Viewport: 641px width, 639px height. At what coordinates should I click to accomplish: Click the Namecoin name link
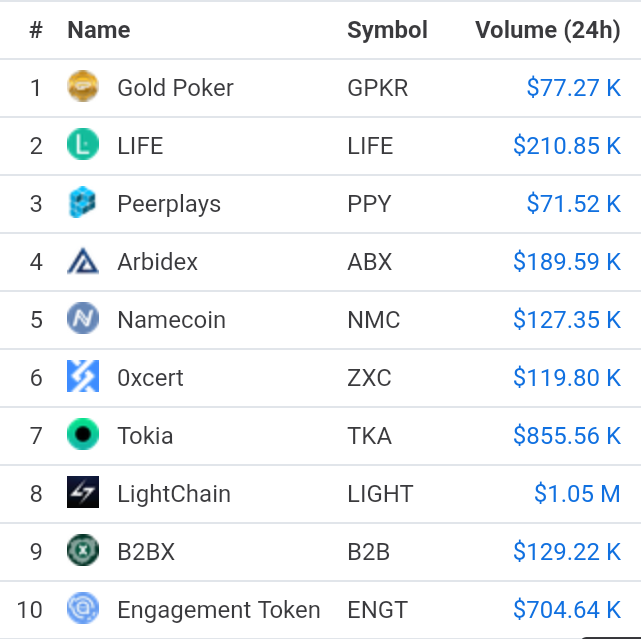coord(171,320)
